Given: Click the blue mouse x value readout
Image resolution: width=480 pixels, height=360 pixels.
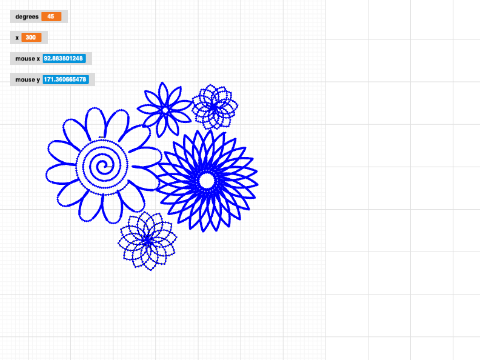Looking at the screenshot, I should [64, 58].
